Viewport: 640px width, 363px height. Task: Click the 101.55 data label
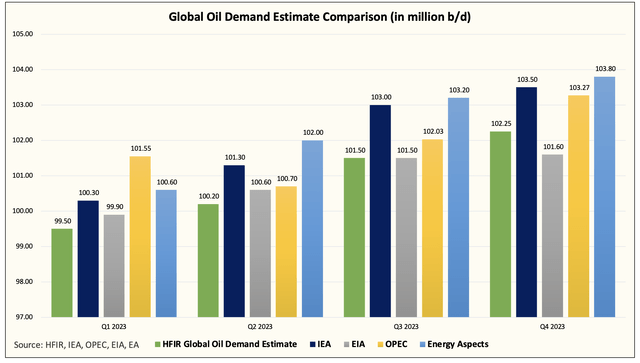click(141, 149)
